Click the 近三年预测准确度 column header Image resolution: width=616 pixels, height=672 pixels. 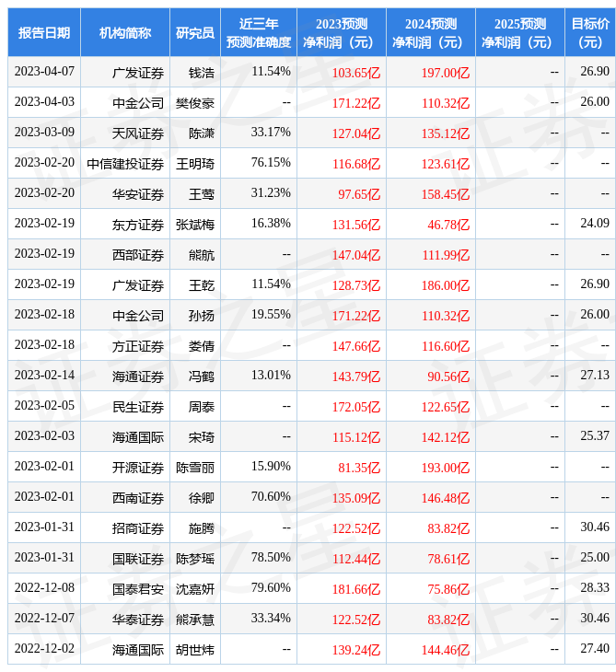pyautogui.click(x=259, y=32)
